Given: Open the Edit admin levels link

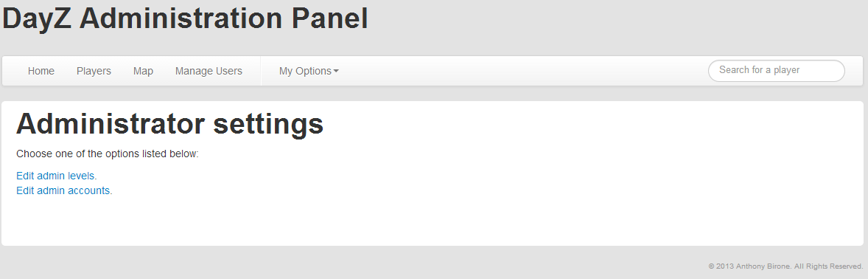Looking at the screenshot, I should (55, 176).
